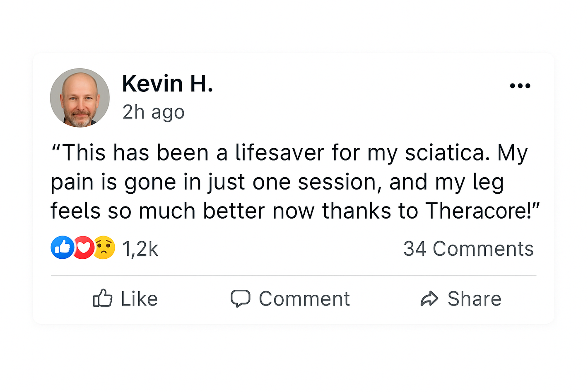
Task: Click the curved arrow Share icon
Action: (429, 298)
